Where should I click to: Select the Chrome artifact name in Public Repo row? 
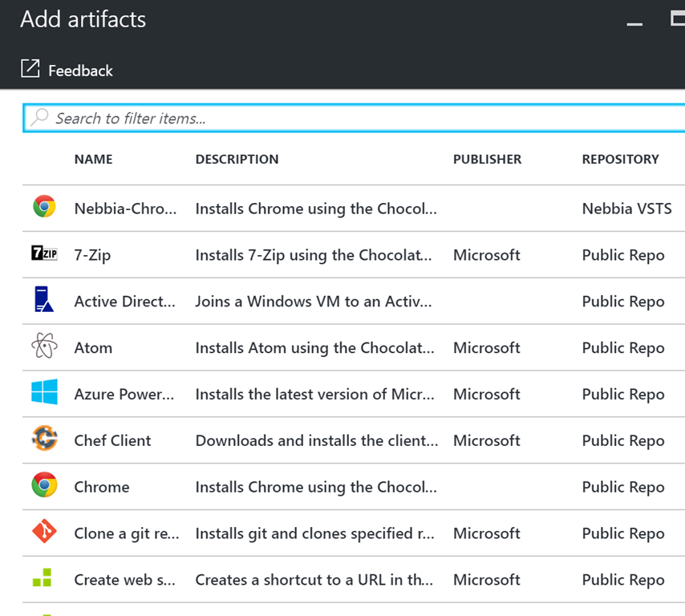[x=102, y=487]
